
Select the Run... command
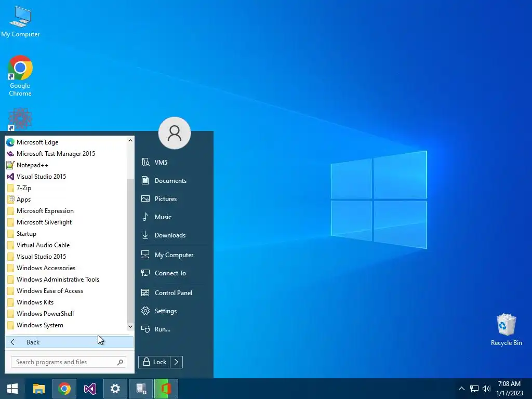(175, 329)
